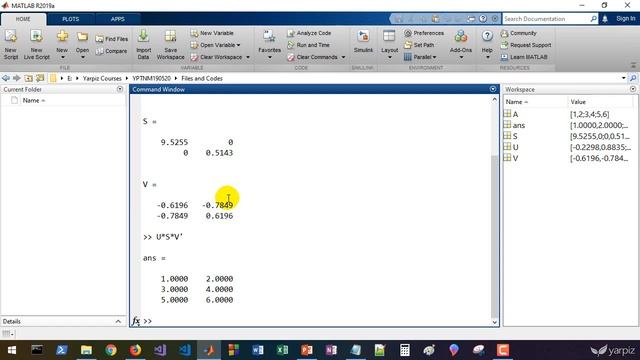Screen dimensions: 640x360
Task: Click Analyze Code
Action: point(309,33)
